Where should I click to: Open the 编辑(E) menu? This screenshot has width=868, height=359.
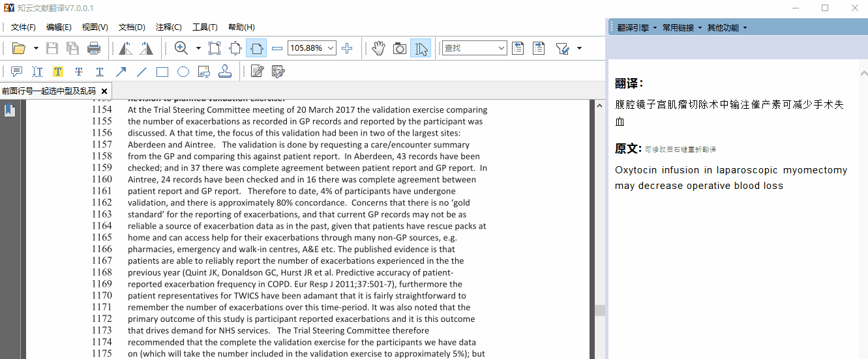pyautogui.click(x=59, y=27)
